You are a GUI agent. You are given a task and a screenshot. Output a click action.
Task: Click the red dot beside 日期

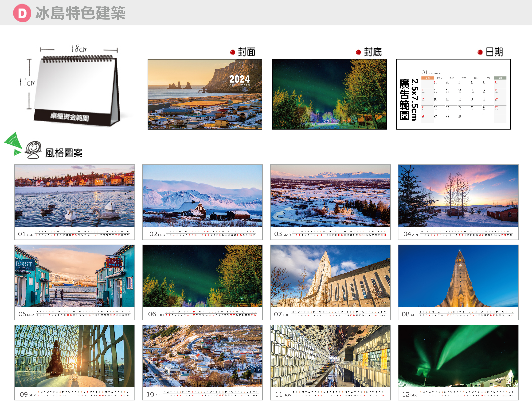coord(480,52)
